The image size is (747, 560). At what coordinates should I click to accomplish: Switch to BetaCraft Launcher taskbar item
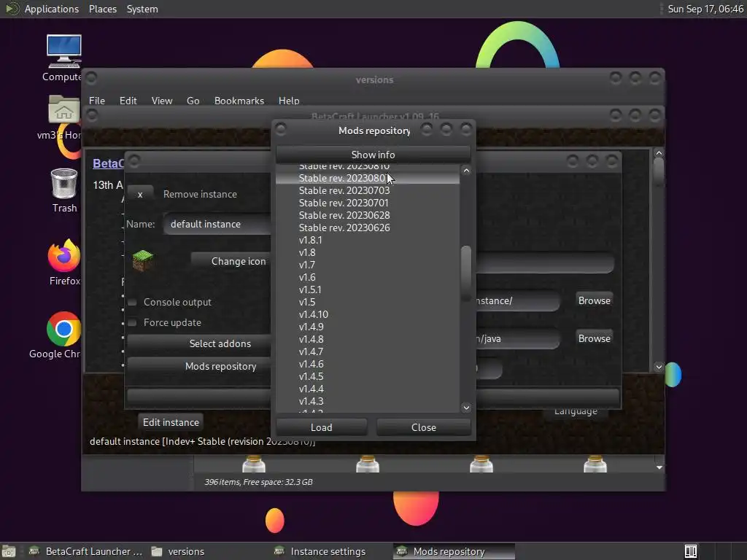pyautogui.click(x=86, y=551)
